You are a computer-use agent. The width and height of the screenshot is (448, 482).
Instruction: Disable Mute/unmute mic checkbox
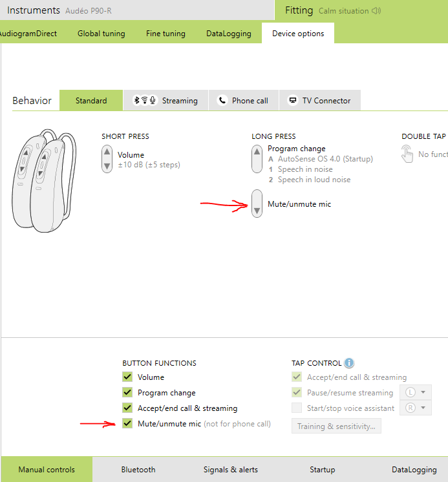(127, 423)
